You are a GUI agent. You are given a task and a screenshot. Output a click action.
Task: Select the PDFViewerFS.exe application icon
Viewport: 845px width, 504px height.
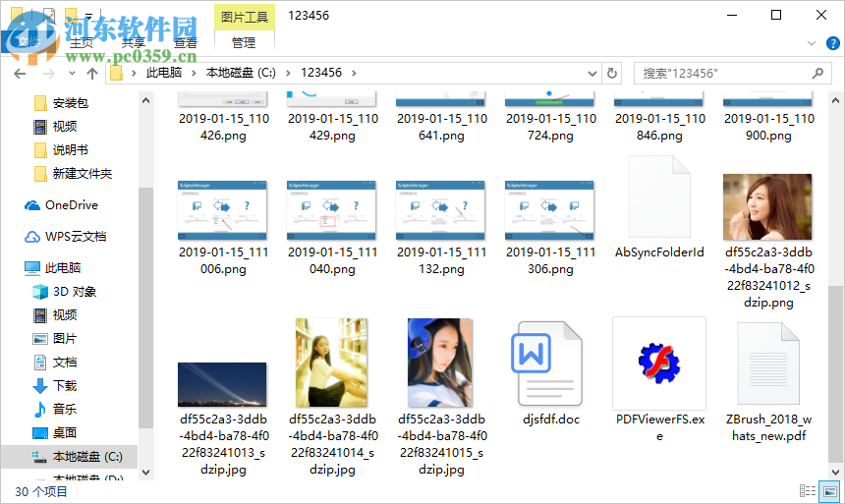click(659, 363)
